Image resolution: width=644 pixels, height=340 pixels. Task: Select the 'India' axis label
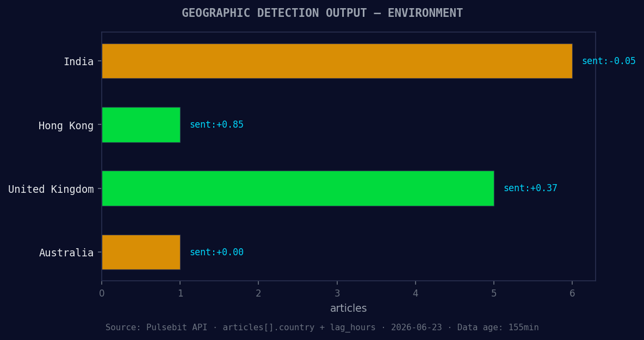click(78, 61)
